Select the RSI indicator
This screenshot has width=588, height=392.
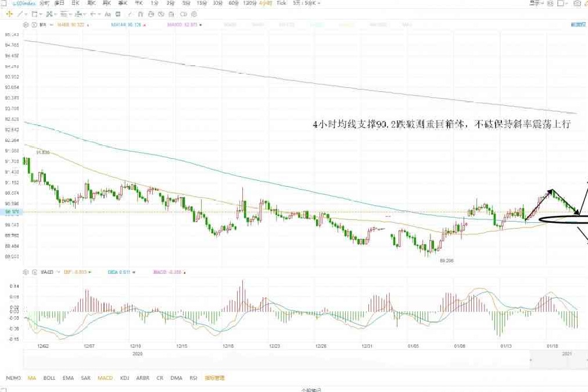193,378
